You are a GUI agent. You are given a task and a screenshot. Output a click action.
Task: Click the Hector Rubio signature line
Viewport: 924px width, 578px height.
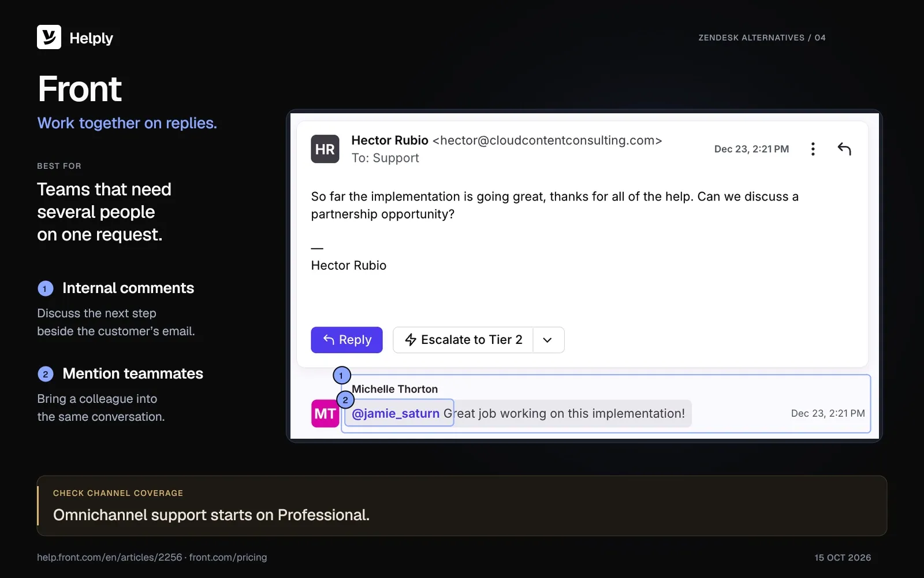(349, 265)
